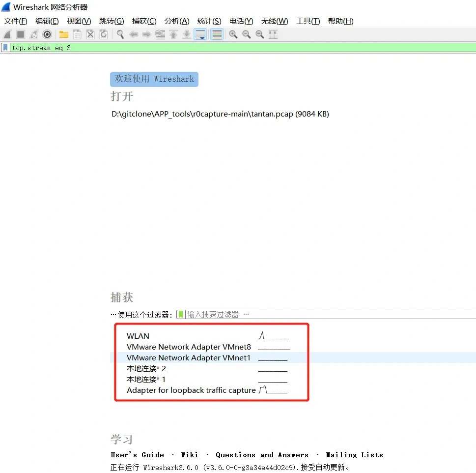Open the 跳转(G) menu
Screen dimensions: 476x473
(112, 21)
